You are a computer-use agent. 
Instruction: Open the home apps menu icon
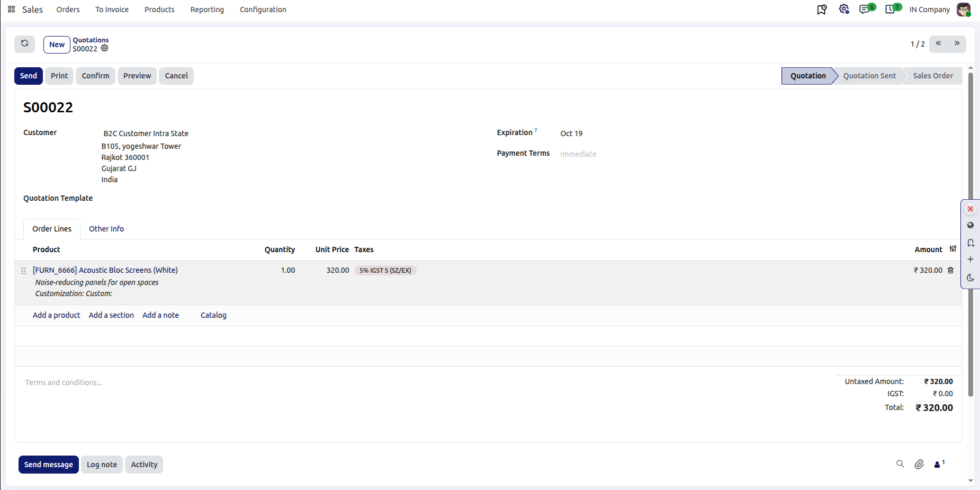click(11, 10)
